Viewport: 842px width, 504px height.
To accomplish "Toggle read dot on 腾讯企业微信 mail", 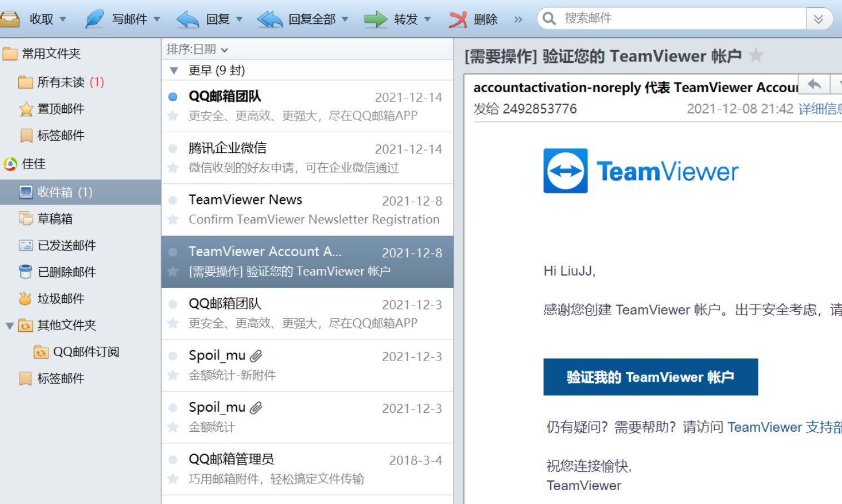I will pos(173,148).
